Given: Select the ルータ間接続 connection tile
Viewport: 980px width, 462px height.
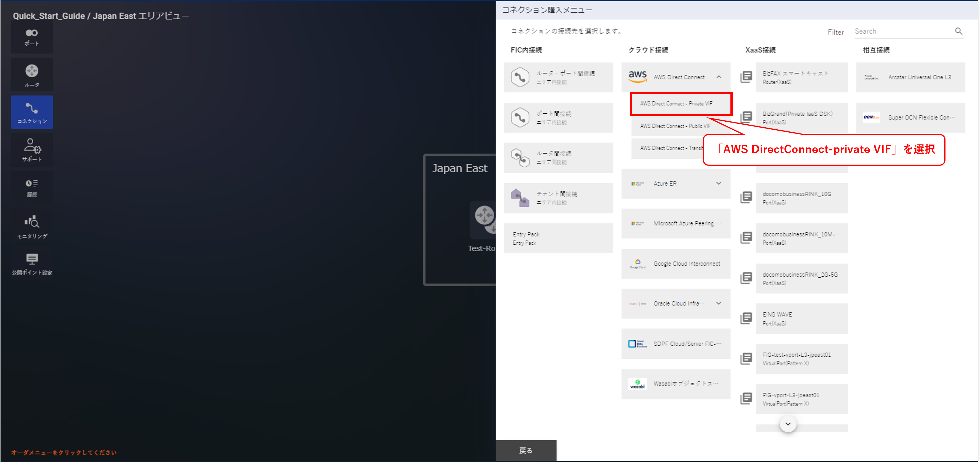Looking at the screenshot, I should 558,158.
